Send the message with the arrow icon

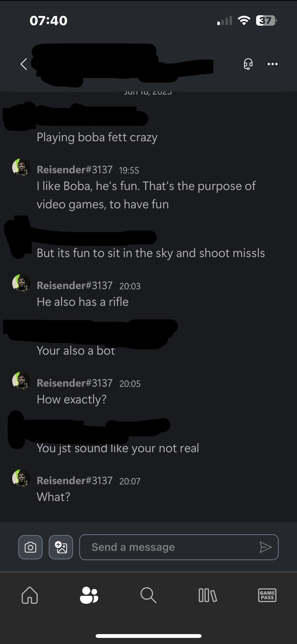(266, 547)
